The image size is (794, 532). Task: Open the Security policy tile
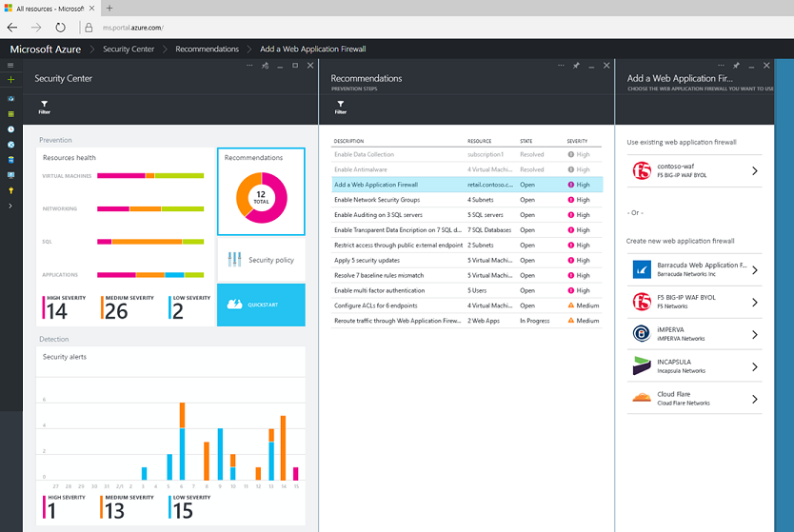[x=261, y=260]
